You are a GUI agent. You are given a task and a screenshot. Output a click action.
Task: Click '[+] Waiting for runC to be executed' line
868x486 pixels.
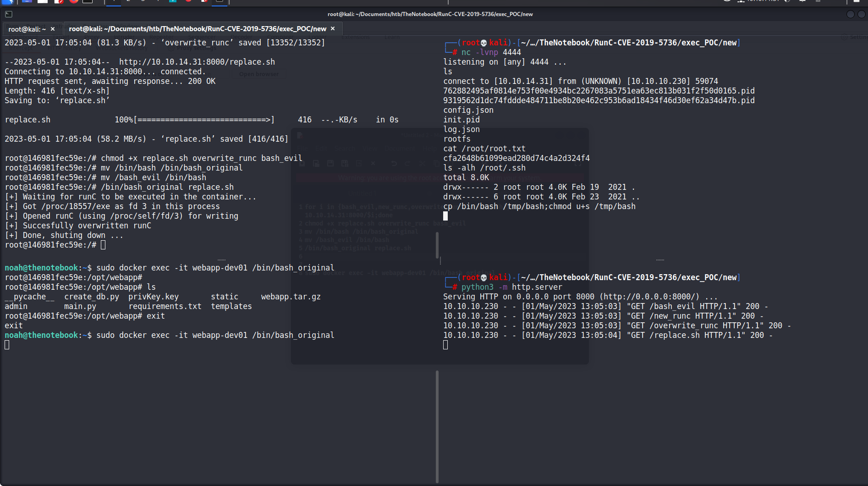pyautogui.click(x=131, y=197)
